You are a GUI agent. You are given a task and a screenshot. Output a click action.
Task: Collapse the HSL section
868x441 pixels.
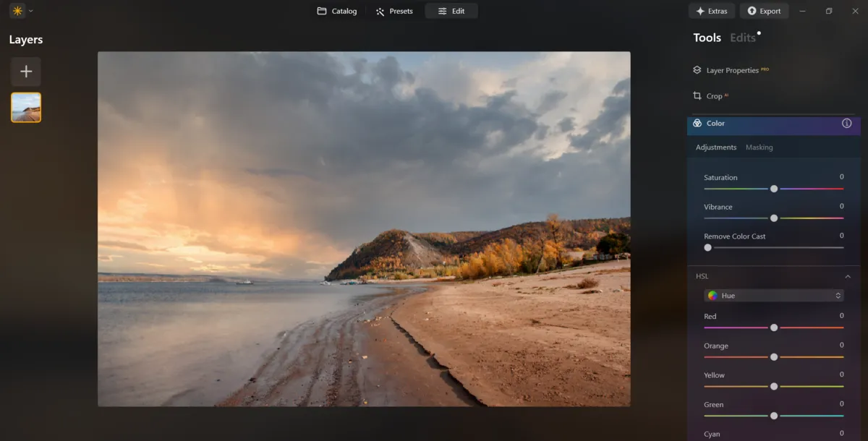[848, 276]
